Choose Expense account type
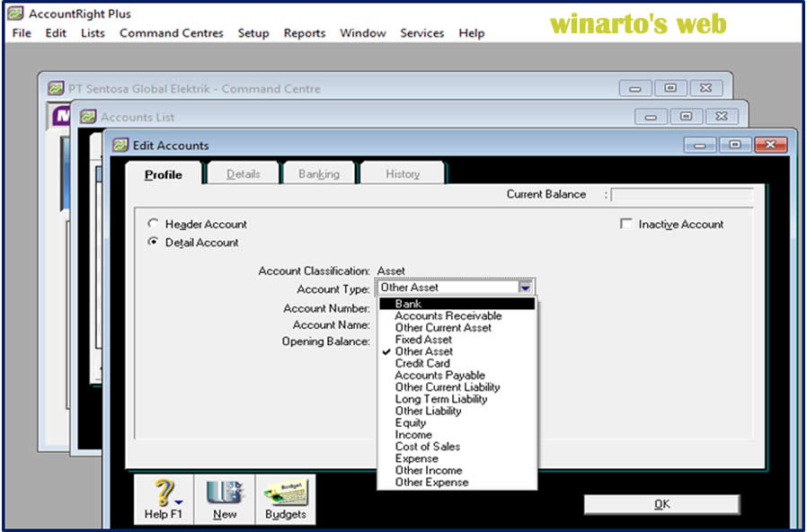The width and height of the screenshot is (807, 532). [457, 458]
